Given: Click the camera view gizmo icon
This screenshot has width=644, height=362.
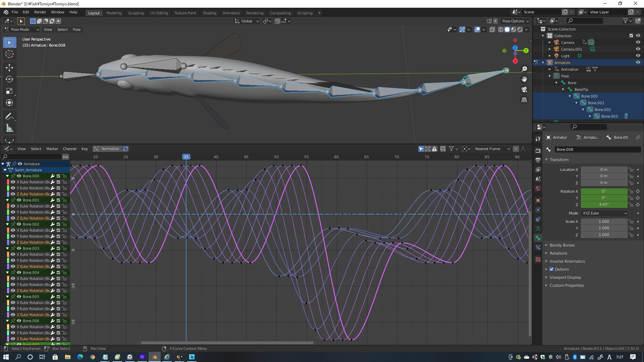Looking at the screenshot, I should point(524,89).
